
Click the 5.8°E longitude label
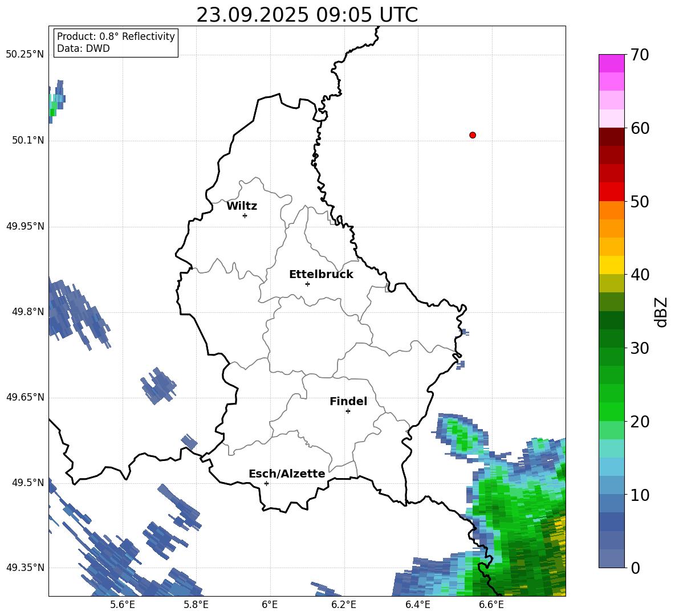196,605
